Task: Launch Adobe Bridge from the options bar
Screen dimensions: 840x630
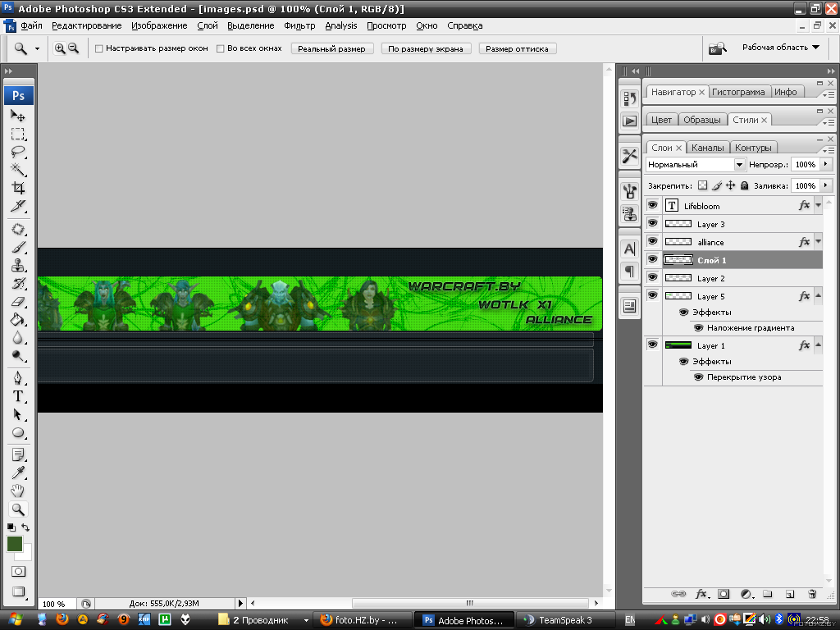Action: 717,48
